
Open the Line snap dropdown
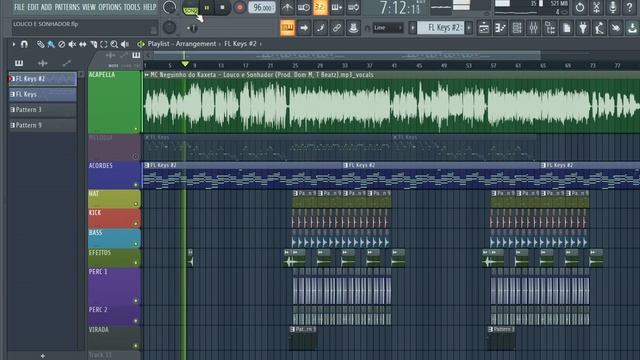(x=388, y=28)
